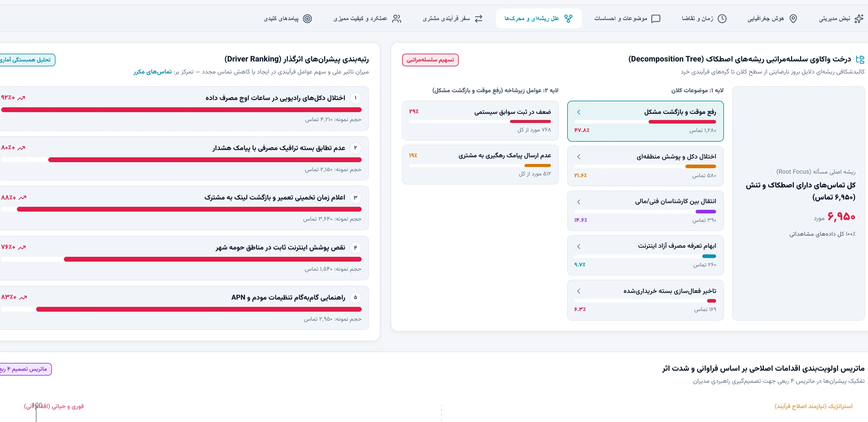This screenshot has height=422, width=868.
Task: Select the ضعف در ثبت سوابق سیستمی card
Action: click(x=480, y=121)
